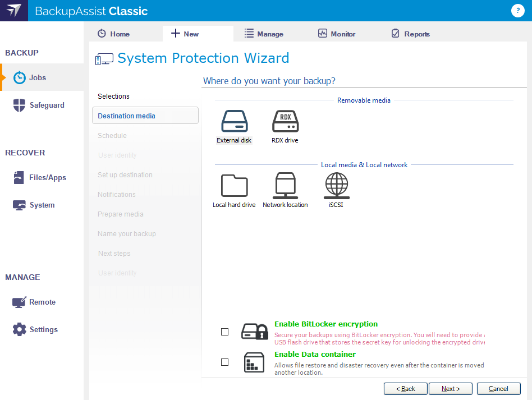This screenshot has height=400, width=532.
Task: Click the Data container icon
Action: pyautogui.click(x=254, y=362)
